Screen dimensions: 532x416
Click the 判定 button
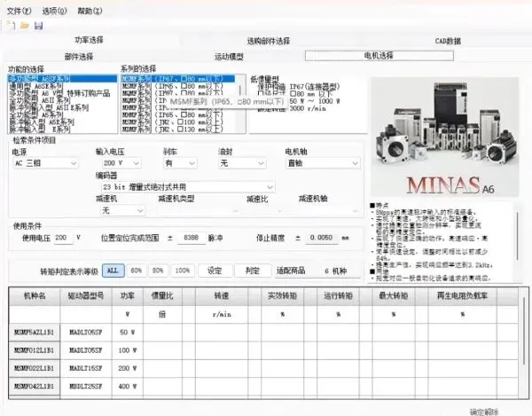[253, 271]
